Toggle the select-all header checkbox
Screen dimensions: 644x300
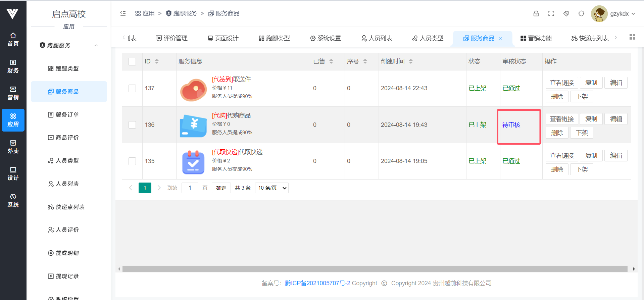pos(132,61)
